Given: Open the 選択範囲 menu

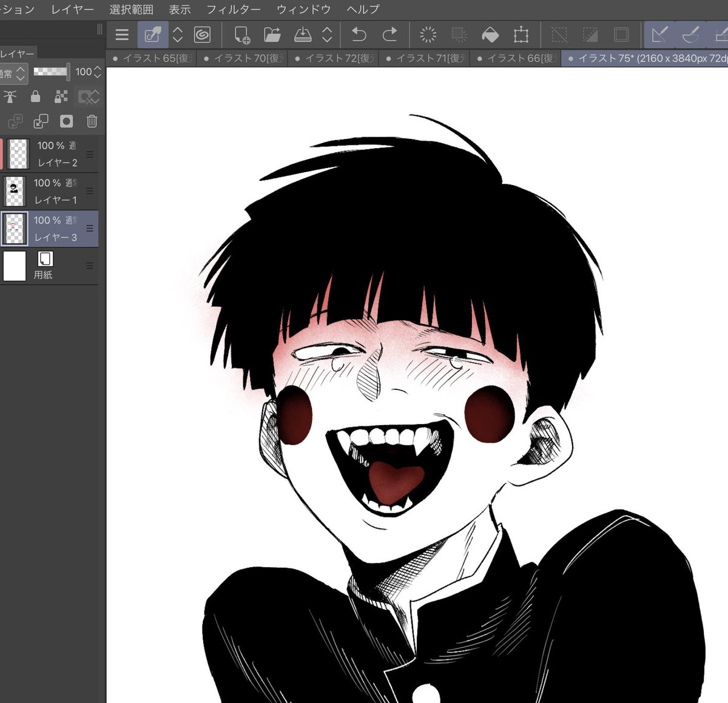Looking at the screenshot, I should tap(131, 9).
